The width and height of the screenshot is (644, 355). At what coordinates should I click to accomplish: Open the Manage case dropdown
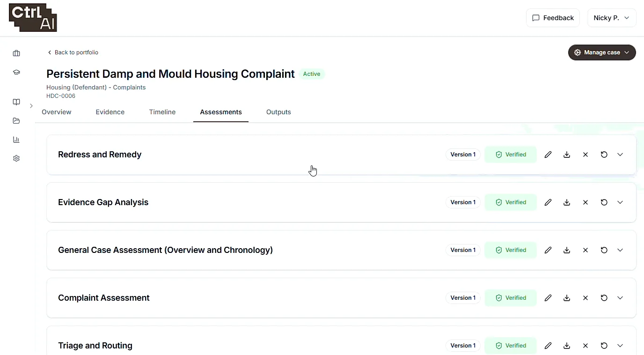pyautogui.click(x=602, y=52)
